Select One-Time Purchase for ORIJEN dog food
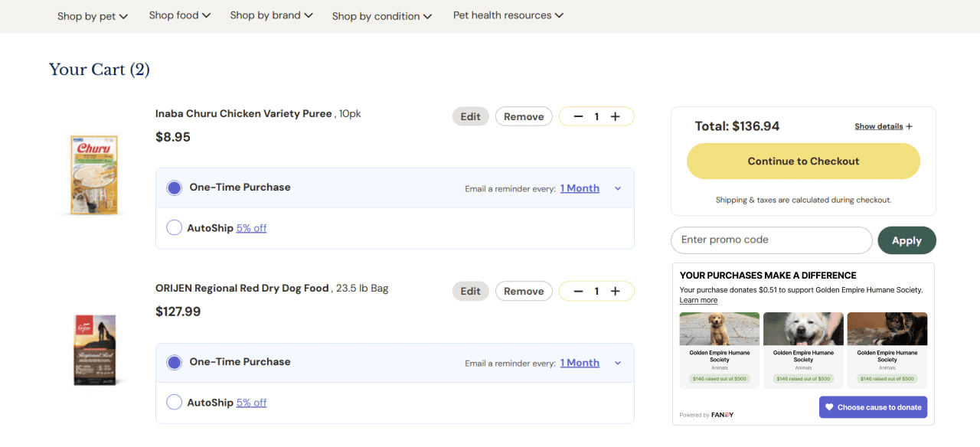This screenshot has height=447, width=980. tap(175, 362)
